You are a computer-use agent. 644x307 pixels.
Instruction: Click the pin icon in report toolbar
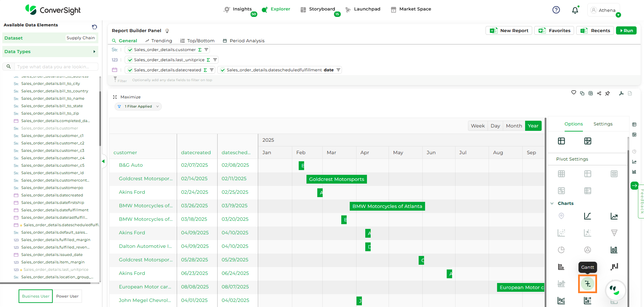[608, 93]
